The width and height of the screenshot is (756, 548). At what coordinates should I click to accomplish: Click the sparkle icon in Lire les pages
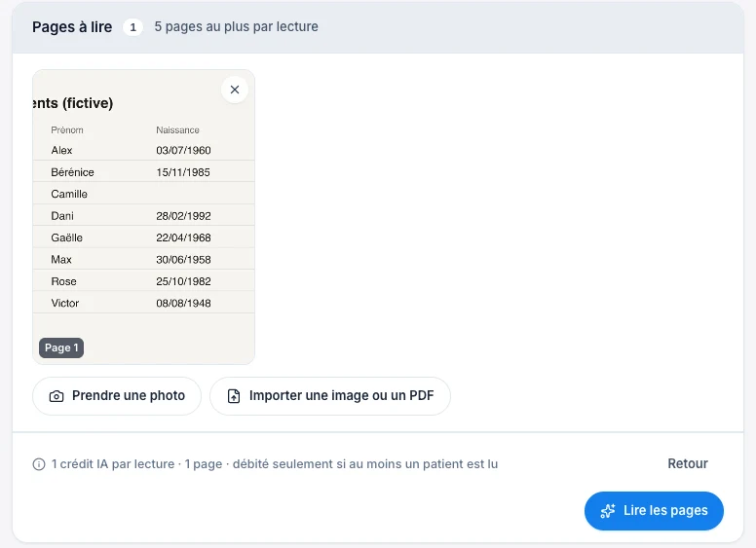(x=608, y=511)
